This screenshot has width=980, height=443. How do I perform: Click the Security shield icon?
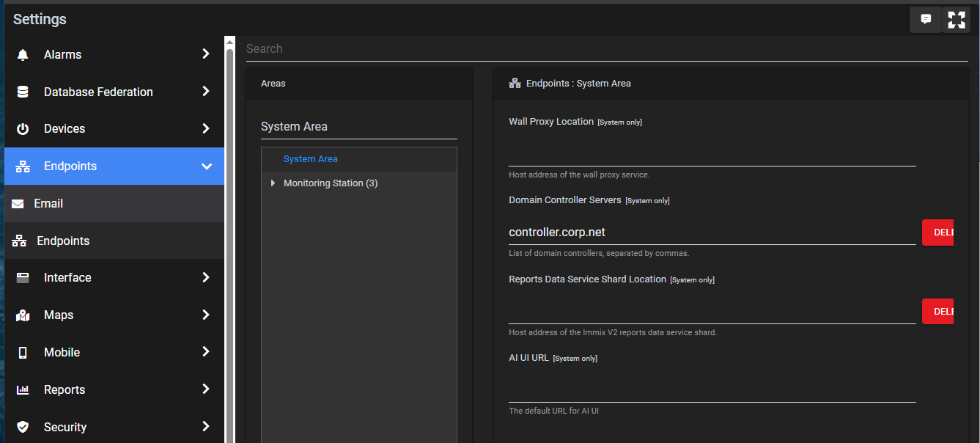point(23,427)
